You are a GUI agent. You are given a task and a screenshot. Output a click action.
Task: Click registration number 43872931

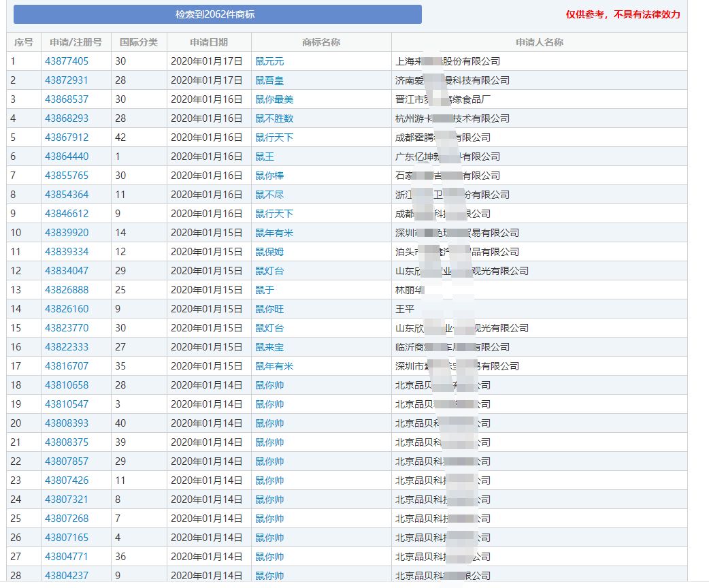(x=67, y=80)
